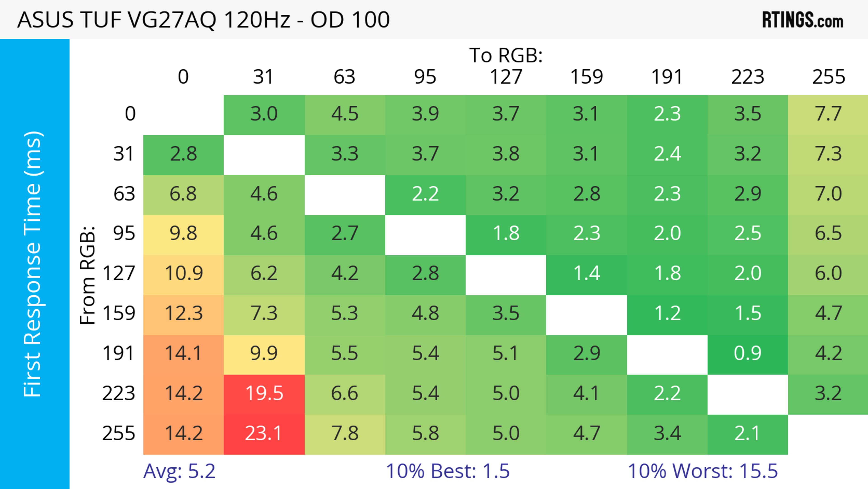Select the 7.7 cell in the top row

click(x=828, y=114)
